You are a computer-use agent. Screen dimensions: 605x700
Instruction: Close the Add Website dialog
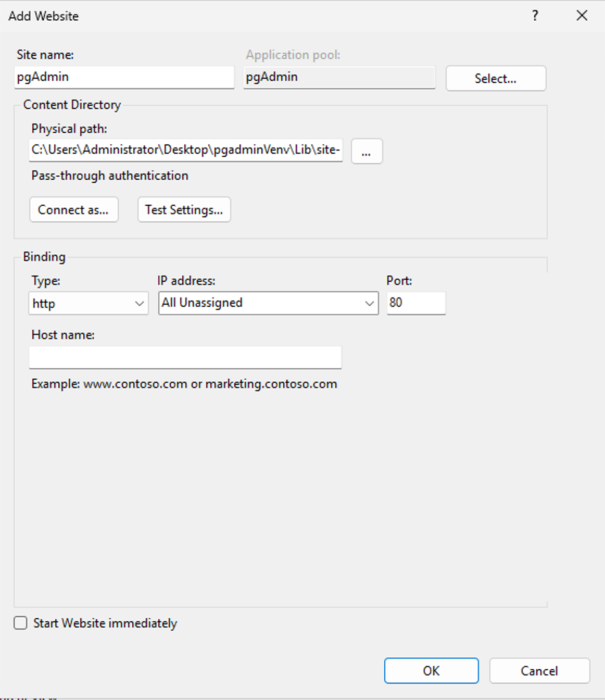(582, 16)
